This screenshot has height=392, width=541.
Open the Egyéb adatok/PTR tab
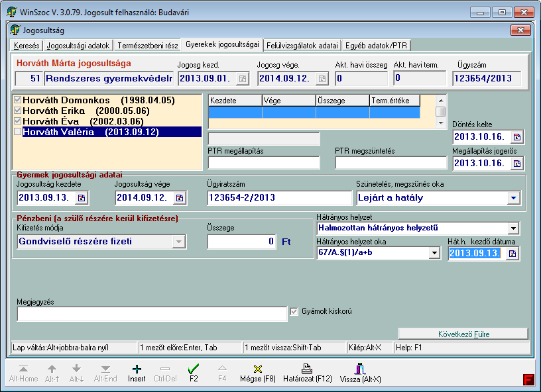(x=376, y=46)
